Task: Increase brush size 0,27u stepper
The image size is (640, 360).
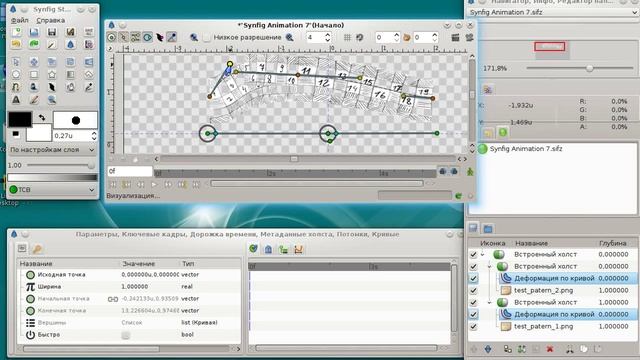Action: click(x=94, y=133)
